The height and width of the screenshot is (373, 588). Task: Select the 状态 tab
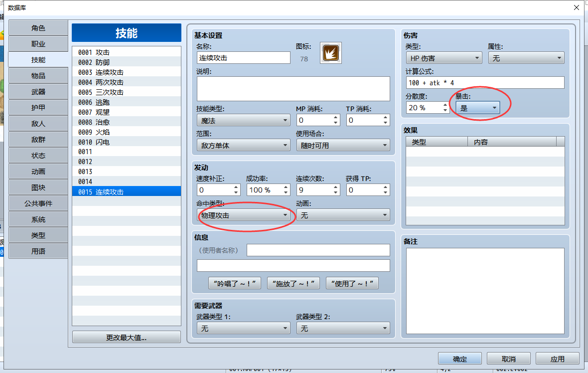38,156
